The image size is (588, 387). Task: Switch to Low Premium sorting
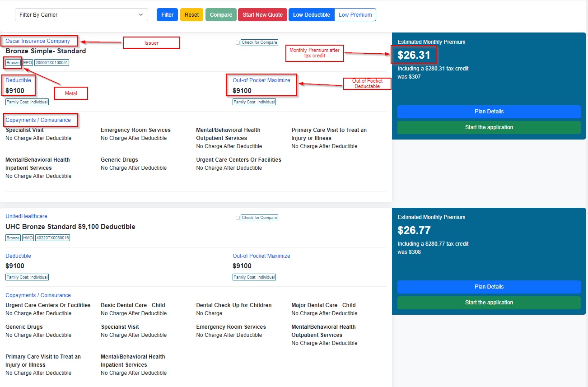pos(355,14)
